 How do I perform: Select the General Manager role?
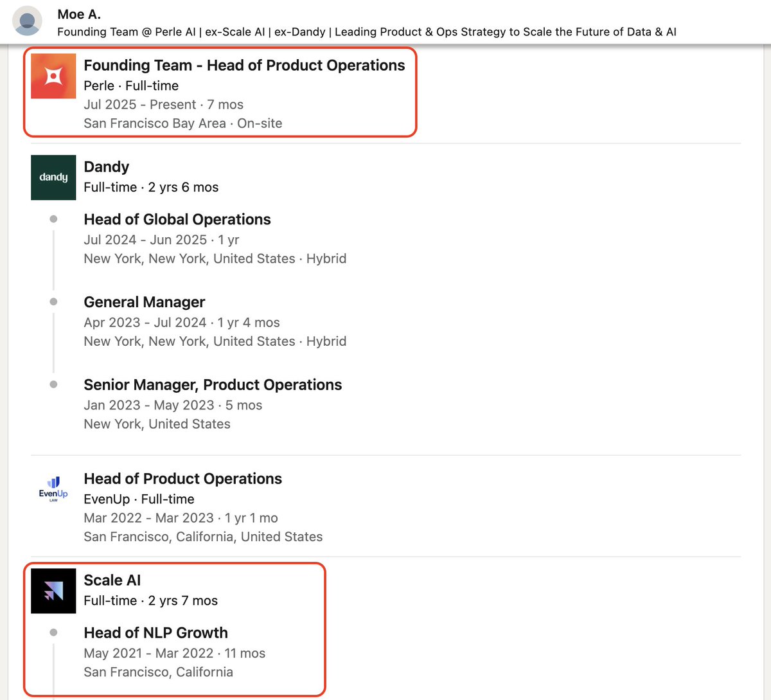(x=145, y=302)
